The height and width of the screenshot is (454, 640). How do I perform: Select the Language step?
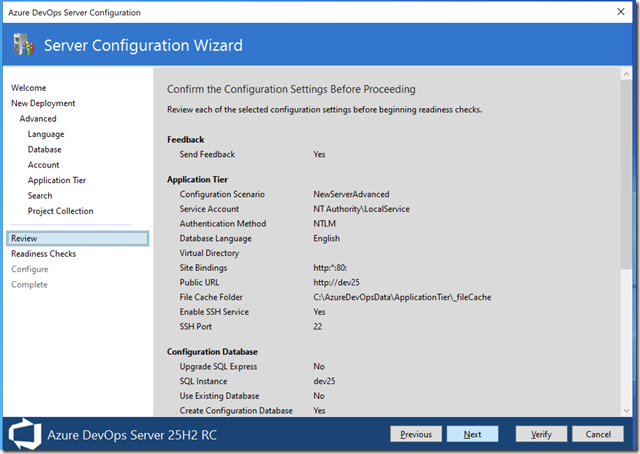coord(46,134)
